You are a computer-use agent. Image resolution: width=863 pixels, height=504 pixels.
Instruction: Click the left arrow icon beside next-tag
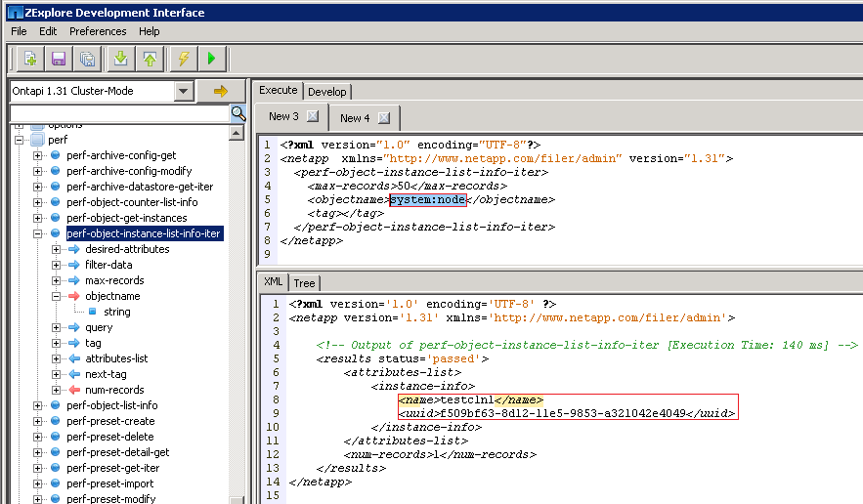click(73, 374)
